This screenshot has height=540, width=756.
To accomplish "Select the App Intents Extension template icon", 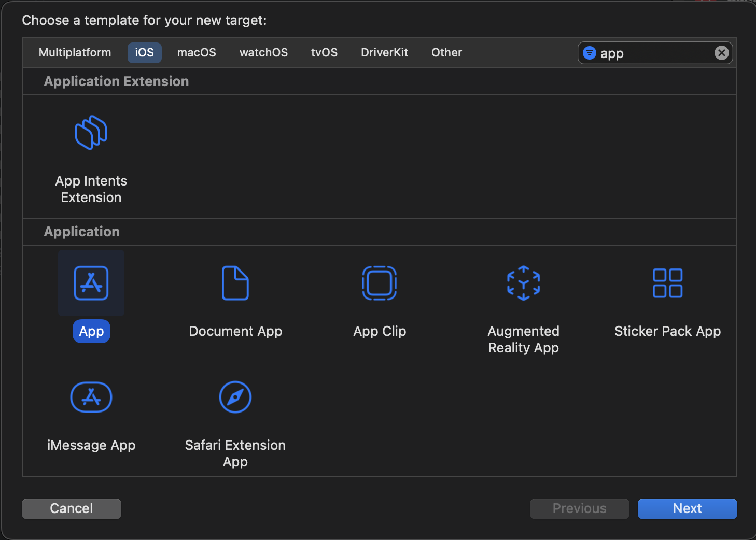I will coord(91,133).
